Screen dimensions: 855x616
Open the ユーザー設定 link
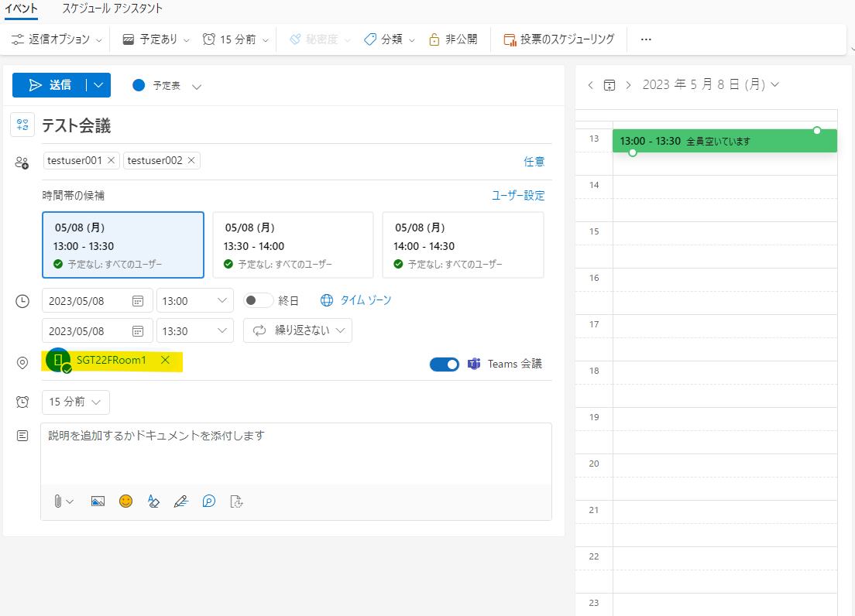pyautogui.click(x=518, y=196)
